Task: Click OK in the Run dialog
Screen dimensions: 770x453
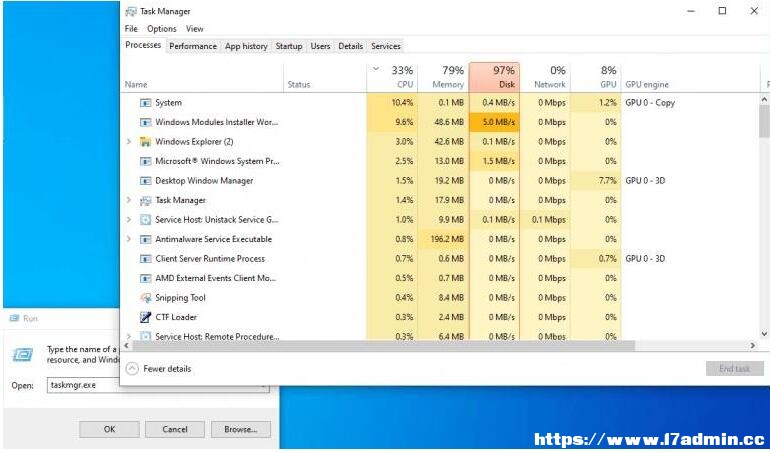Action: [x=110, y=429]
